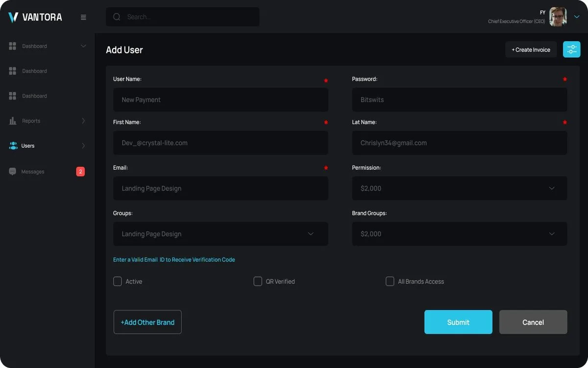Expand the Users submenu arrow
This screenshot has width=588, height=368.
83,146
